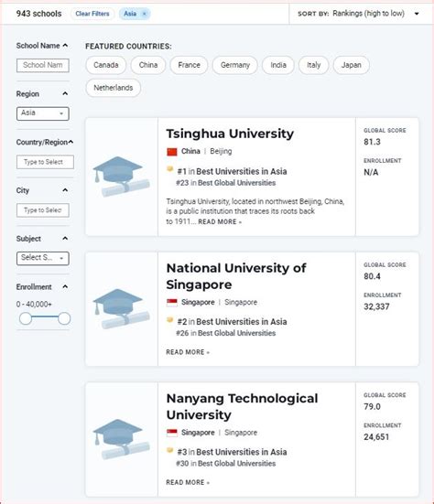Click Nanyang Technological University cap thumbnail
The height and width of the screenshot is (504, 434).
pos(121,439)
